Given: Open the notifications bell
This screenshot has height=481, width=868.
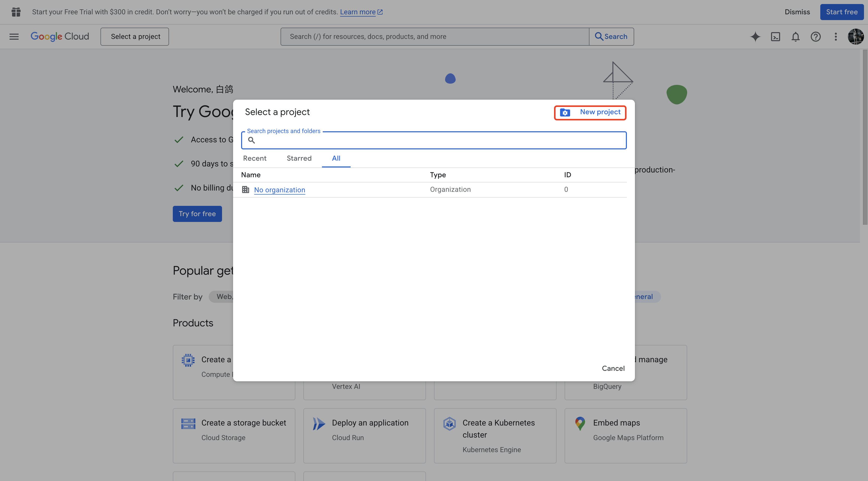Looking at the screenshot, I should pyautogui.click(x=795, y=36).
